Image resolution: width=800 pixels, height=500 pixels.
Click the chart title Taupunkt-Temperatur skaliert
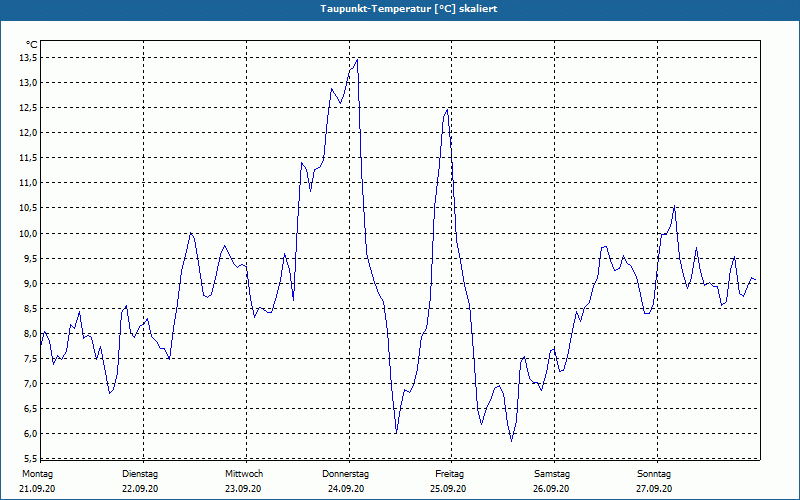[x=408, y=9]
